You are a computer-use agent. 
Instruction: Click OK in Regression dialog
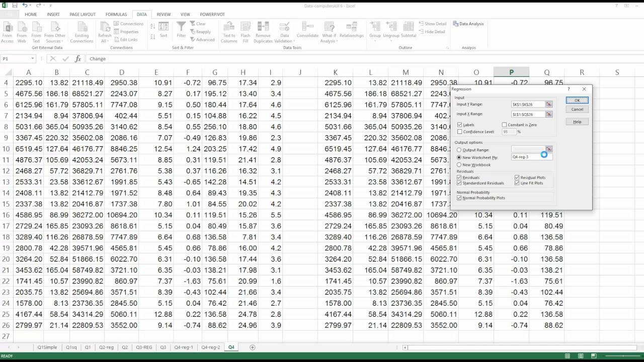click(577, 100)
